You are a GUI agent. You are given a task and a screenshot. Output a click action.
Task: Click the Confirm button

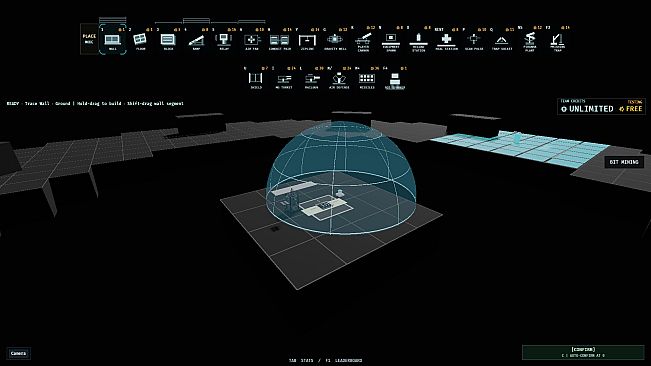583,352
